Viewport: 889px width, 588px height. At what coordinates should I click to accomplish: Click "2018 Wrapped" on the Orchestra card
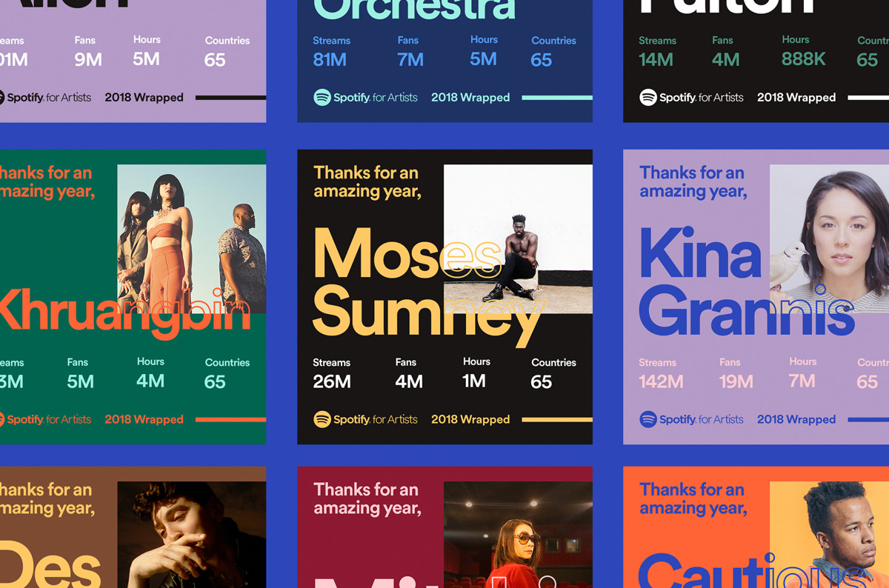click(470, 97)
